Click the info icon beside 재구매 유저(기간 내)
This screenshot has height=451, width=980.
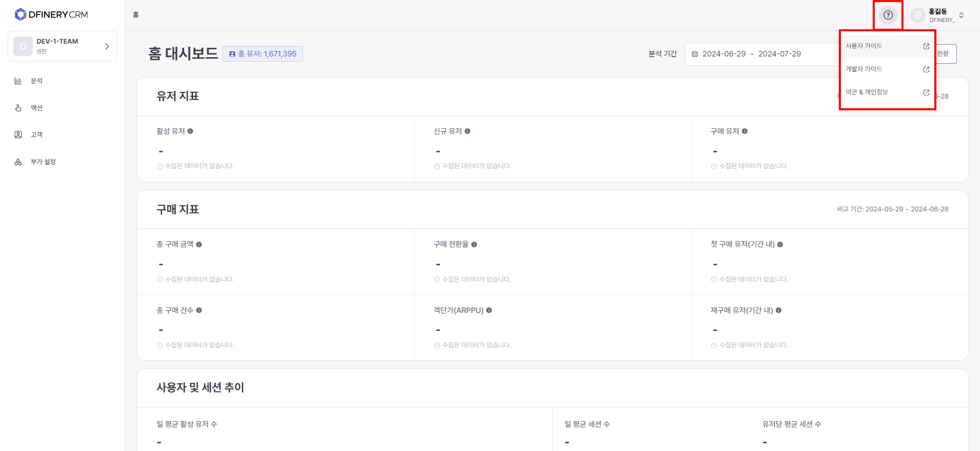click(x=779, y=310)
